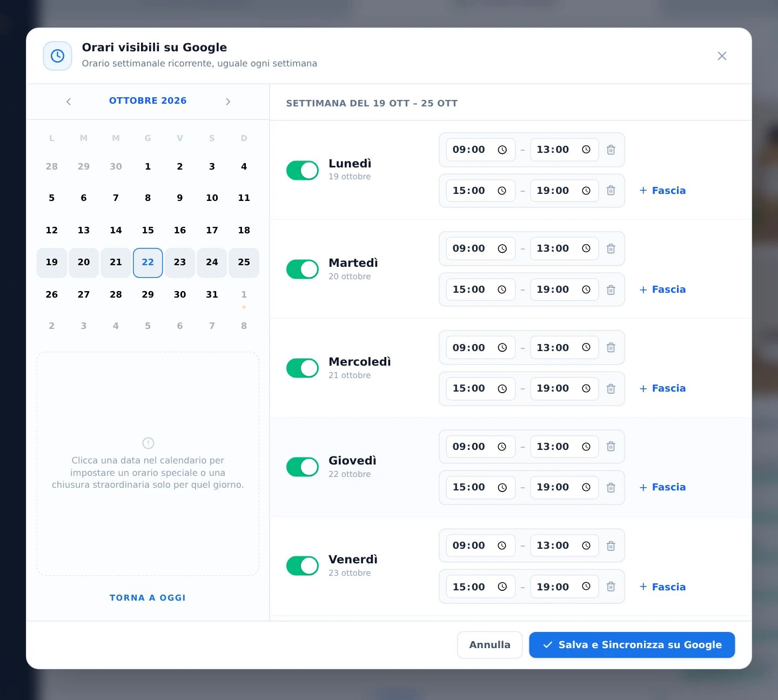Close the Orari visibili su Google dialog
The width and height of the screenshot is (778, 700).
(722, 56)
